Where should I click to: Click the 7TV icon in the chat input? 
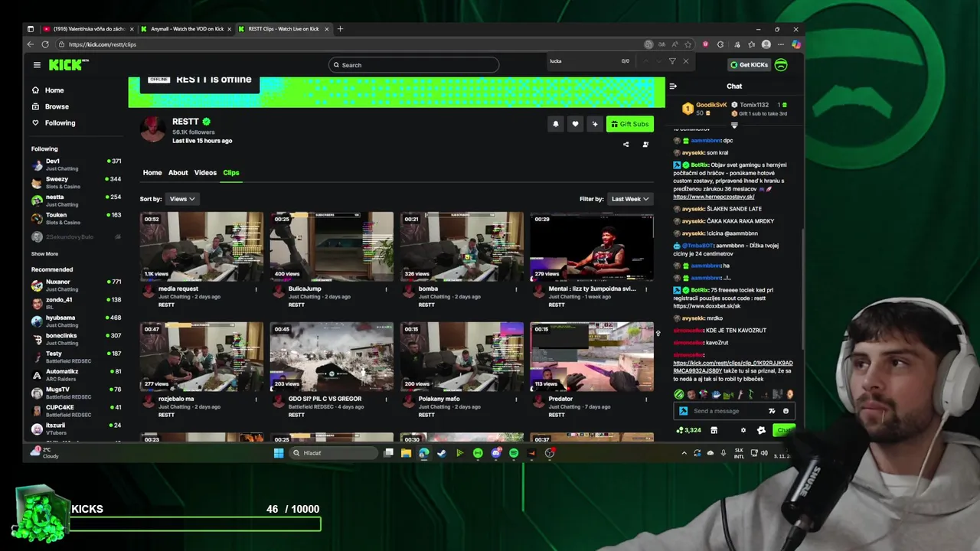(x=772, y=411)
